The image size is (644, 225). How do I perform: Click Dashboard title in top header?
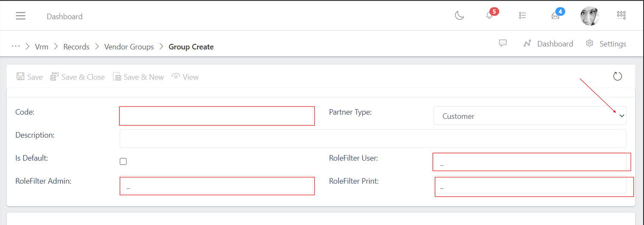[x=65, y=17]
